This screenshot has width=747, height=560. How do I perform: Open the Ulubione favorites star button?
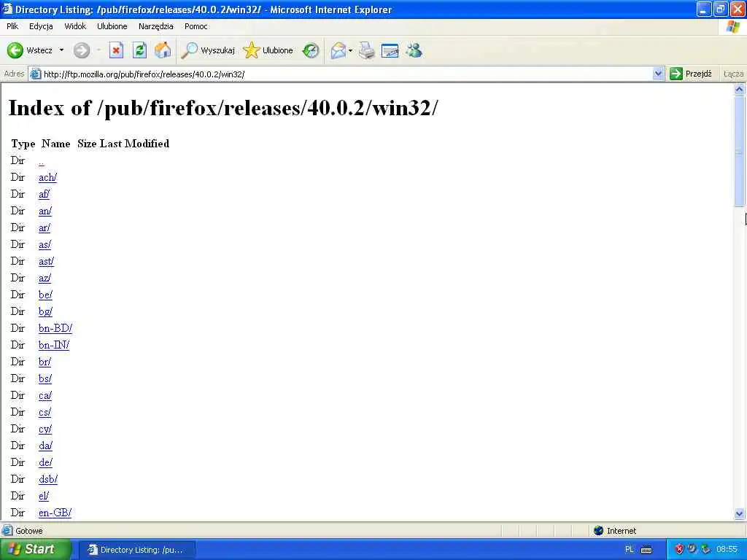pos(268,50)
